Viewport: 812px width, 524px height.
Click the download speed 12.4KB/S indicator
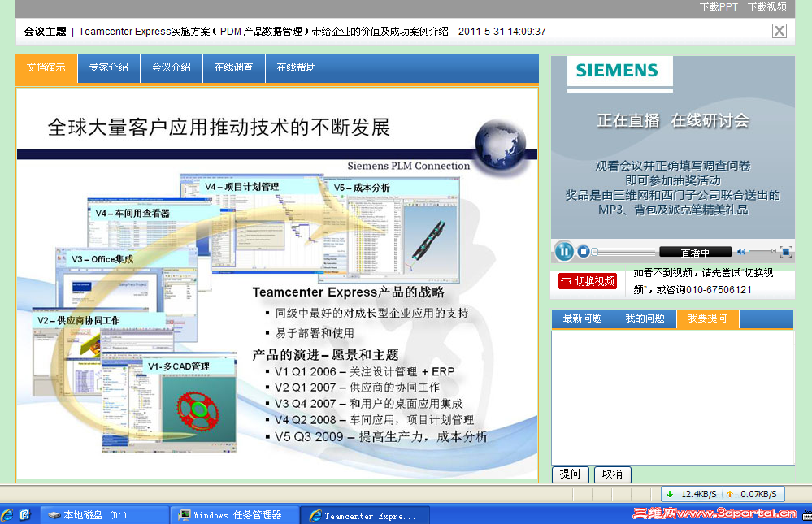point(692,494)
